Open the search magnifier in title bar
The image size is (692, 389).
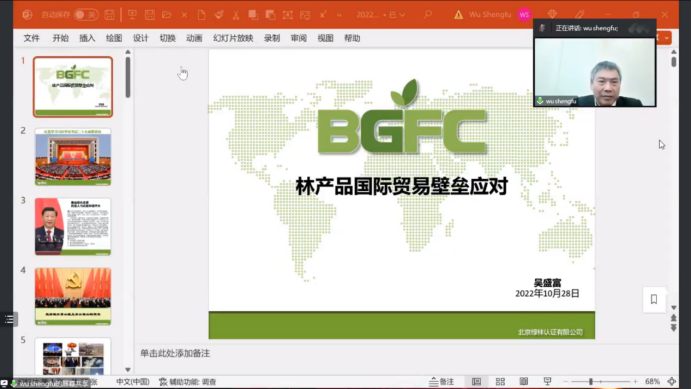[428, 15]
